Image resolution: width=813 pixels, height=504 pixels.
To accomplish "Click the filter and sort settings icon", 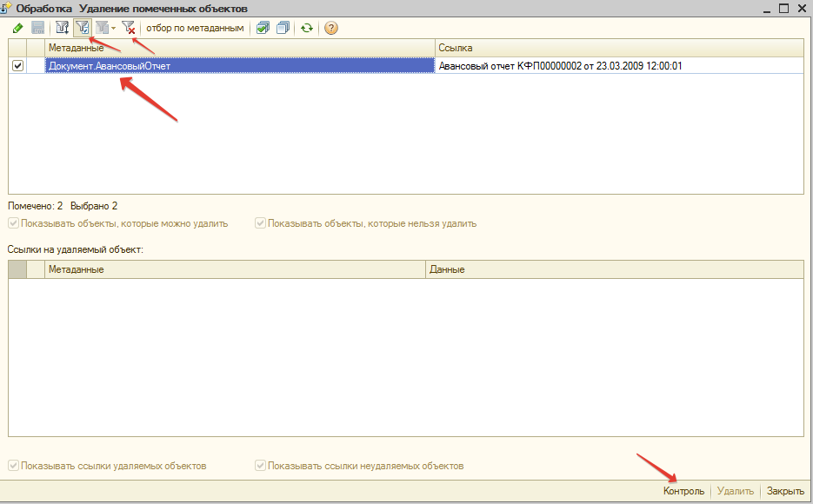I will tap(62, 28).
